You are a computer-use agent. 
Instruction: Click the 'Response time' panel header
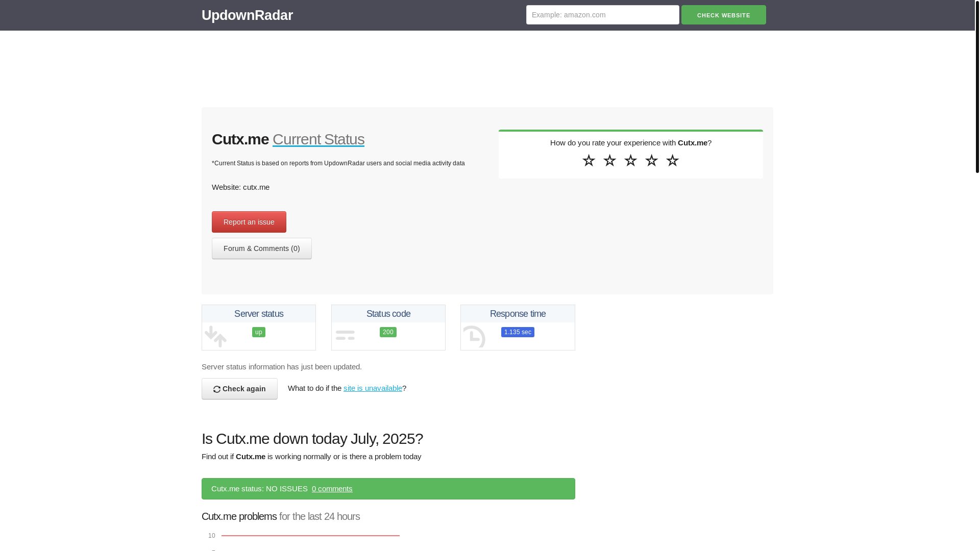pyautogui.click(x=518, y=314)
